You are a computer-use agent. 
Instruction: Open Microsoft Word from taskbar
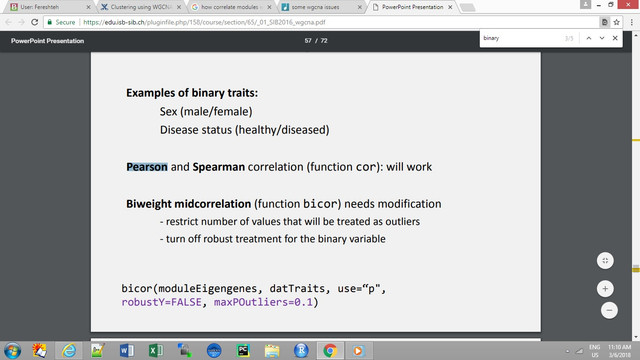click(127, 351)
